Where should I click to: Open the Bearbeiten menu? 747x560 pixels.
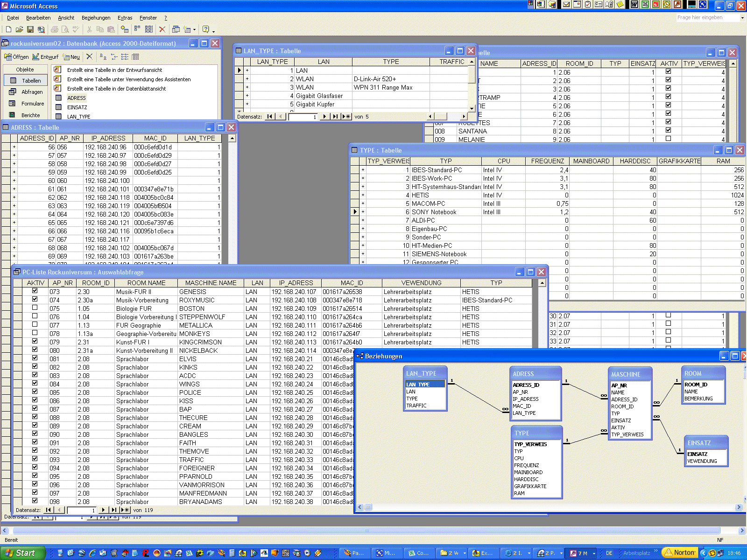38,18
